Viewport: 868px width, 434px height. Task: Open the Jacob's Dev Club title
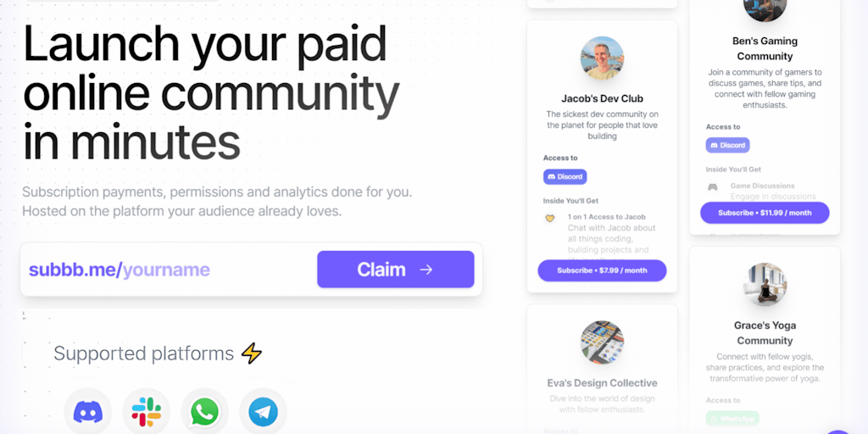pyautogui.click(x=602, y=98)
